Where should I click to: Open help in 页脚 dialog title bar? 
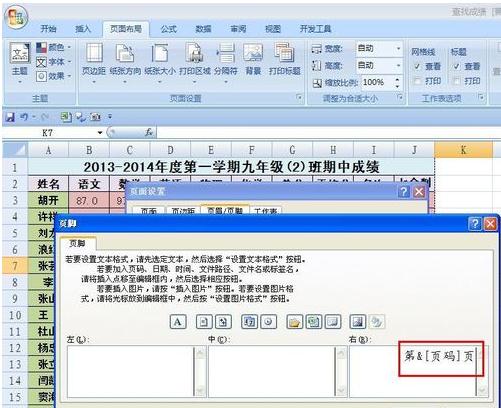[x=475, y=224]
